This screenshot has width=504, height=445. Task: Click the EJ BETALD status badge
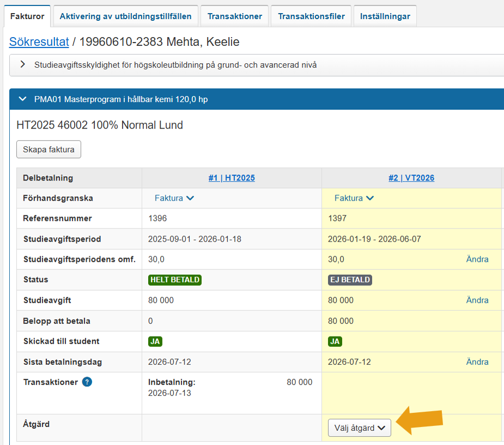click(x=350, y=280)
